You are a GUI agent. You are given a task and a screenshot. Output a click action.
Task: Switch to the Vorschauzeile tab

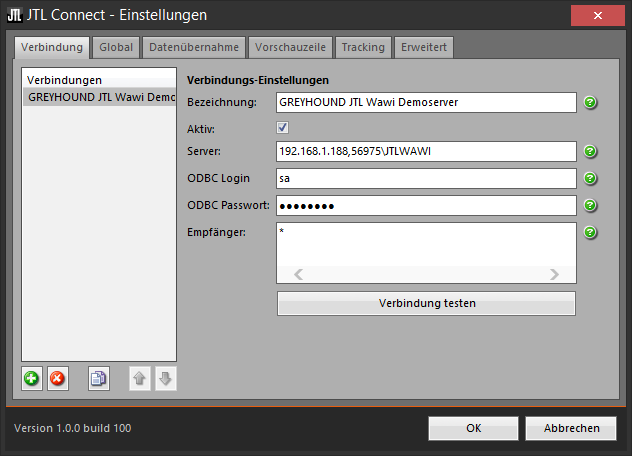[x=290, y=48]
